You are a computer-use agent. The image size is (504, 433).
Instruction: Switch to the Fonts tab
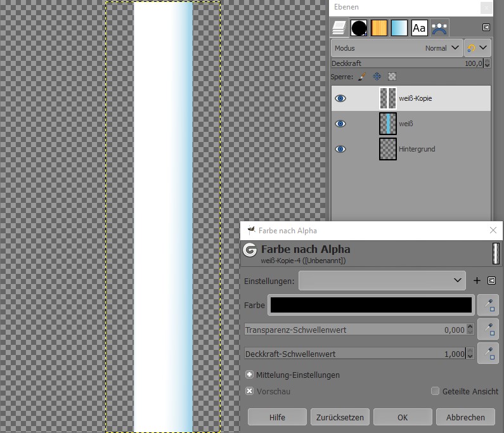click(x=419, y=28)
